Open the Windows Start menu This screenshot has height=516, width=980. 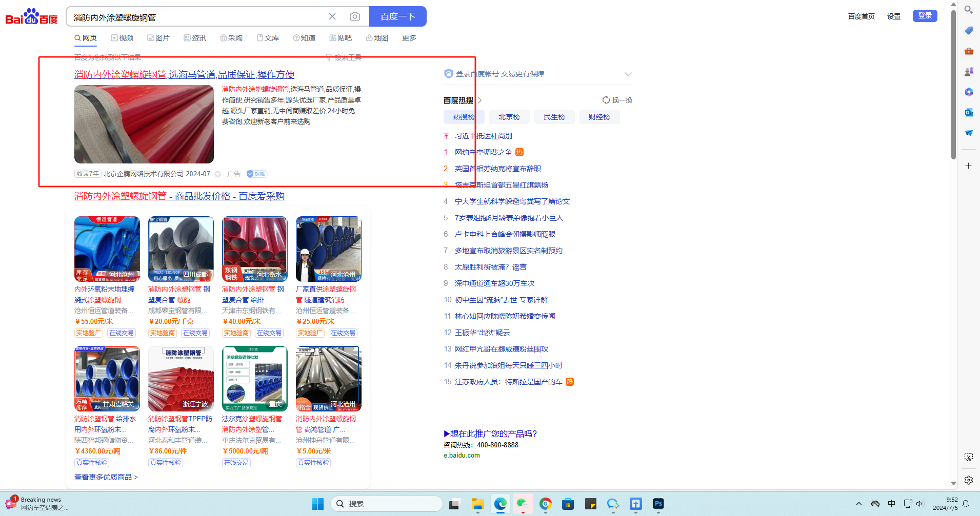317,504
